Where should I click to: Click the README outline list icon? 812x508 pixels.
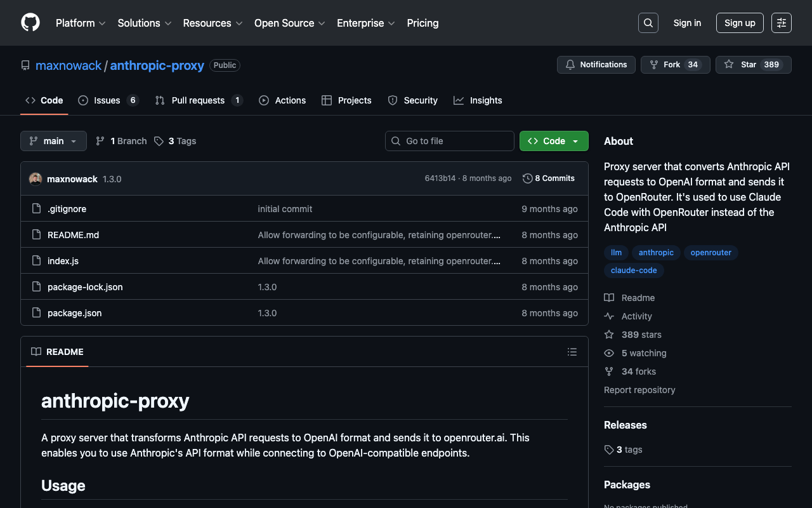pos(572,352)
